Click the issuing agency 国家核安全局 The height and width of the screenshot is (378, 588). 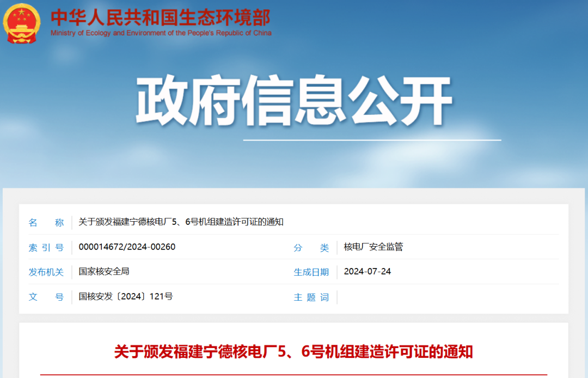pyautogui.click(x=104, y=271)
